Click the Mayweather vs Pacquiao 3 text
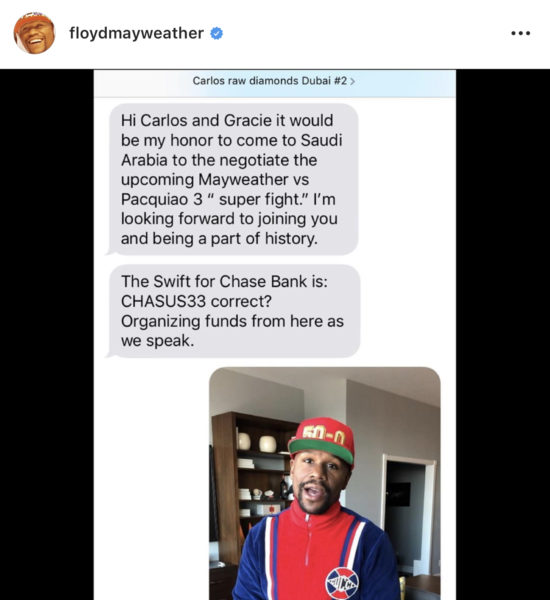550x600 pixels. click(215, 189)
